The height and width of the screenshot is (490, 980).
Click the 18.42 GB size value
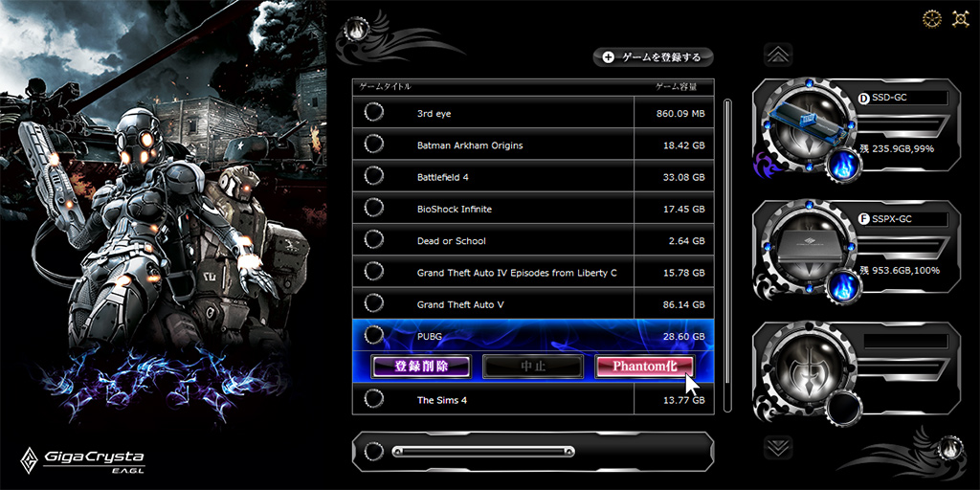click(683, 145)
